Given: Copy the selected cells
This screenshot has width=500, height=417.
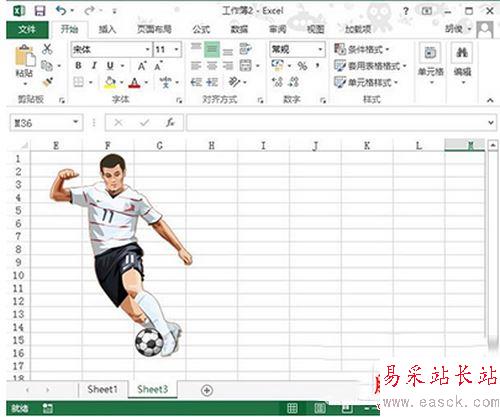Looking at the screenshot, I should click(x=47, y=66).
